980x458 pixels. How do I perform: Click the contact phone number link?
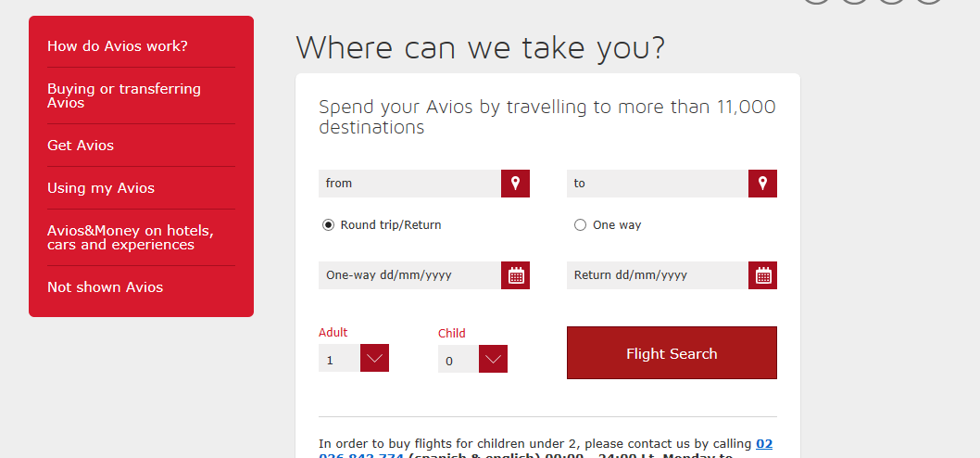763,444
